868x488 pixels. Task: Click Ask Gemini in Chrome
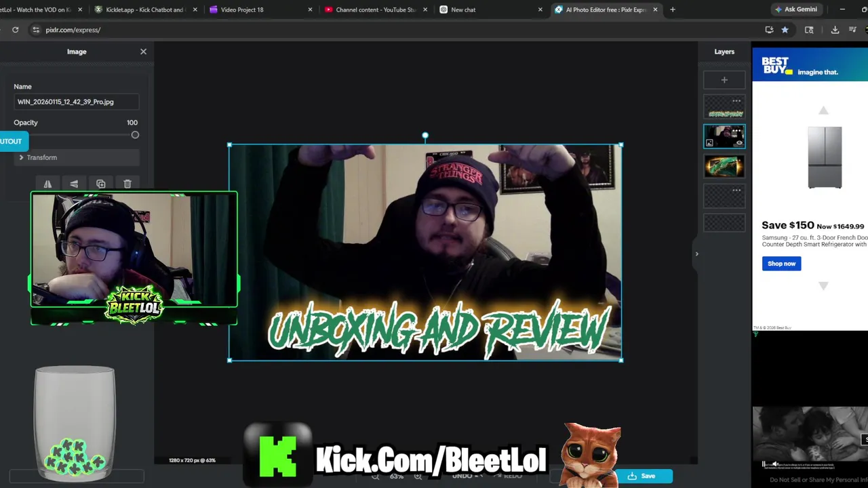tap(797, 9)
